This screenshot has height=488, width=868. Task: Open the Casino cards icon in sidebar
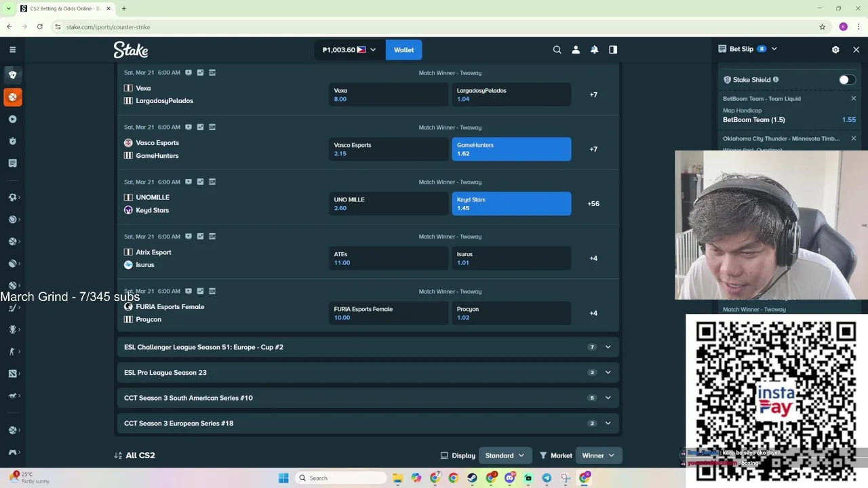tap(12, 75)
